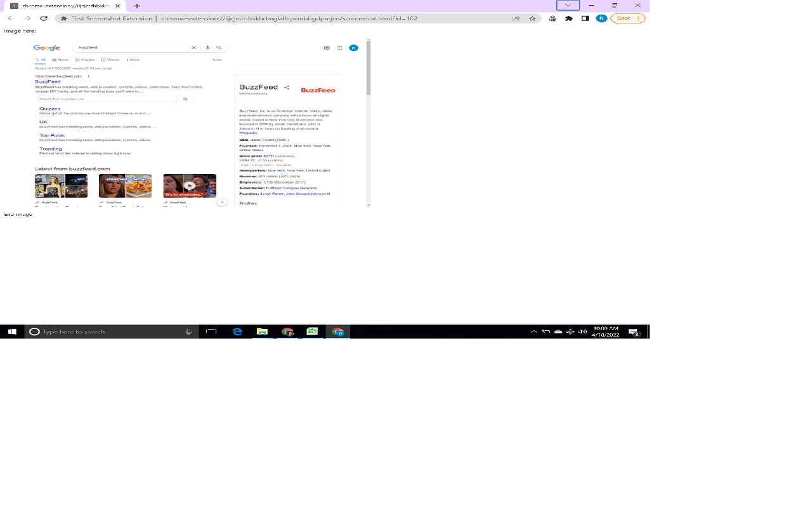Open File Explorer from the taskbar

click(262, 331)
